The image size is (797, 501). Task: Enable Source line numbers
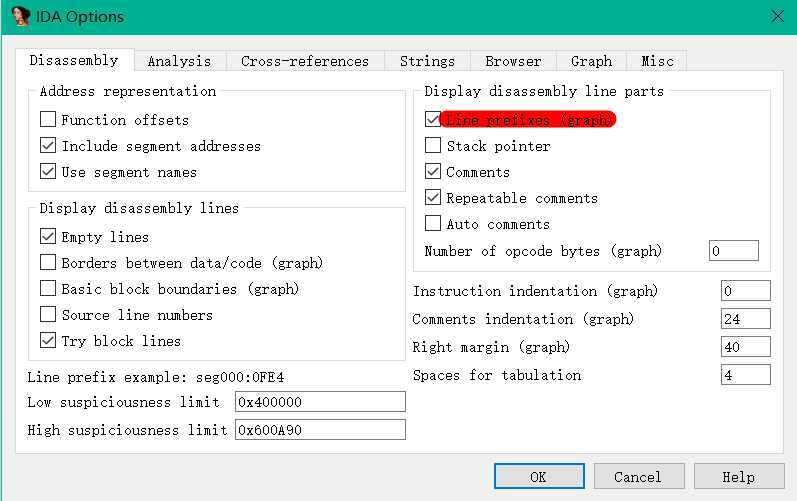pos(48,314)
